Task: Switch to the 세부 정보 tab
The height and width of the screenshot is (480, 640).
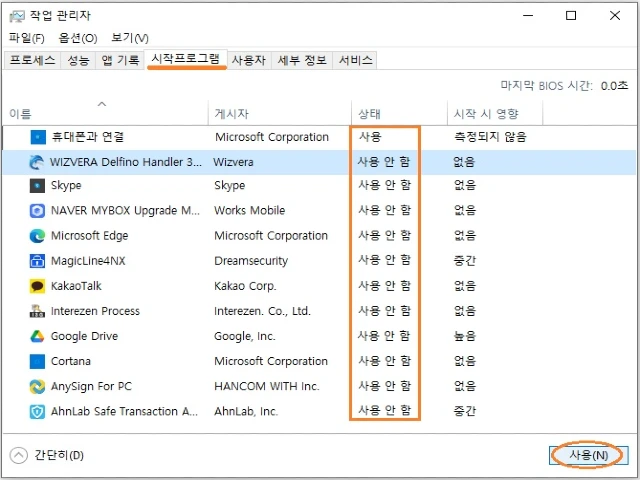Action: tap(302, 60)
